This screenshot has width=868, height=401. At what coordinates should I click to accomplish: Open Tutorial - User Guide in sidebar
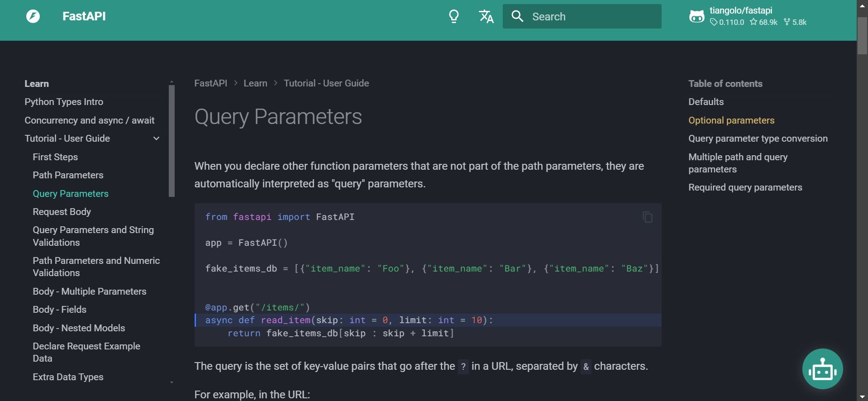(x=67, y=138)
